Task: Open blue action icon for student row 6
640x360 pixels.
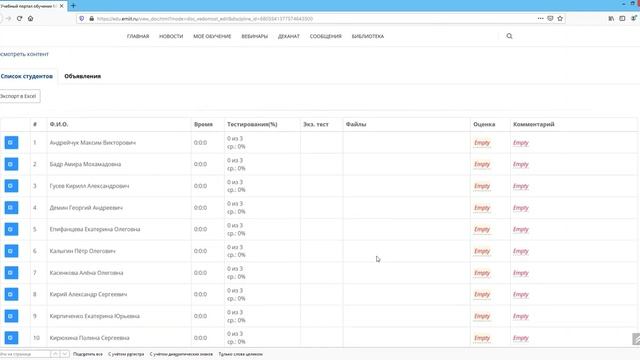Action: (x=11, y=251)
